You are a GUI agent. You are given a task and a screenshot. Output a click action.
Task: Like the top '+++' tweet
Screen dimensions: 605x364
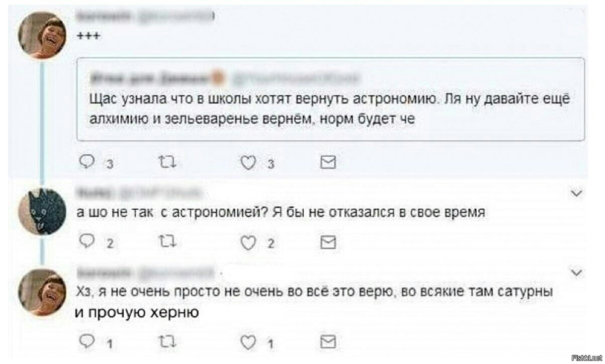point(247,161)
